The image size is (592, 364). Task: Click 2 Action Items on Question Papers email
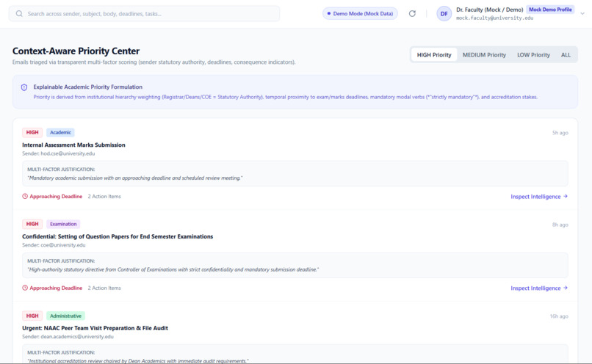click(104, 288)
